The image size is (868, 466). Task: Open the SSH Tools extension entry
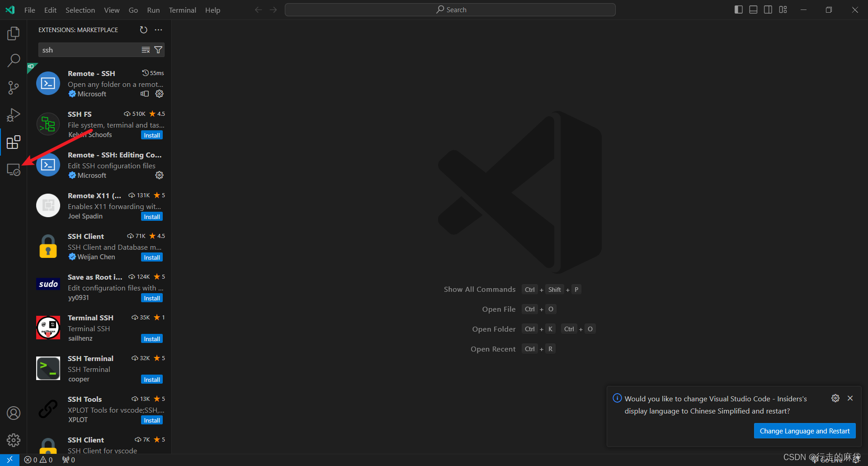99,409
